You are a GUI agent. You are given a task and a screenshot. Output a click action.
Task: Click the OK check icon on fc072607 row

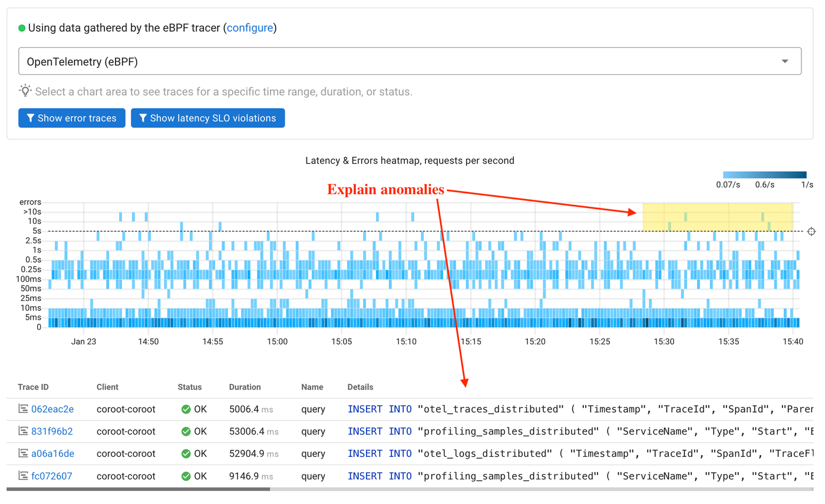click(x=185, y=476)
